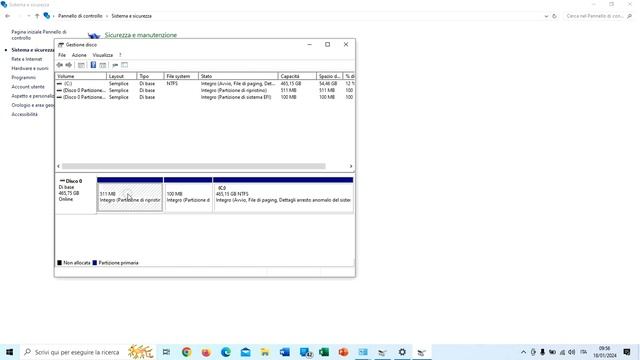Click the refresh icon next to the address bar
Viewport: 640px width, 360px height.
tap(554, 16)
